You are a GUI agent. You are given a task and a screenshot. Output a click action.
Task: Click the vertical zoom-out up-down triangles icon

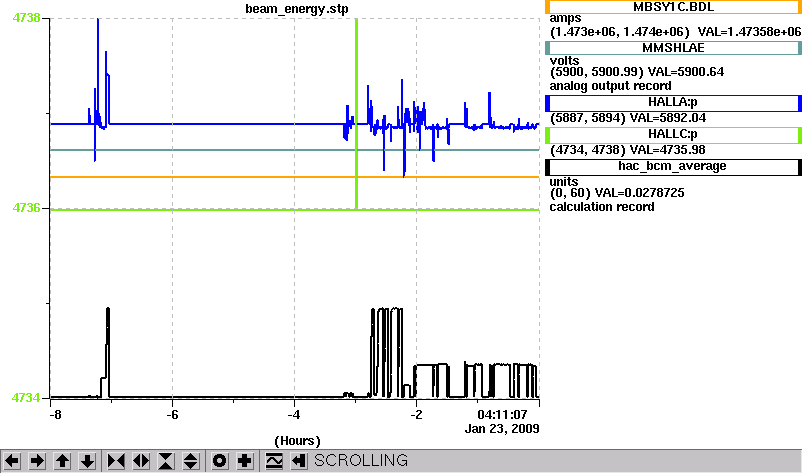click(x=190, y=461)
